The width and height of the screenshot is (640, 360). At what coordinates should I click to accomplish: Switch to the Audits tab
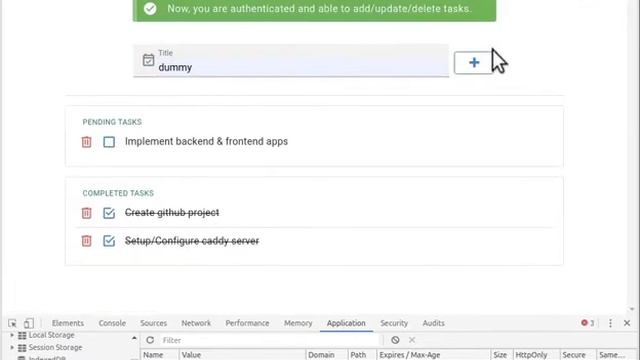tap(433, 323)
